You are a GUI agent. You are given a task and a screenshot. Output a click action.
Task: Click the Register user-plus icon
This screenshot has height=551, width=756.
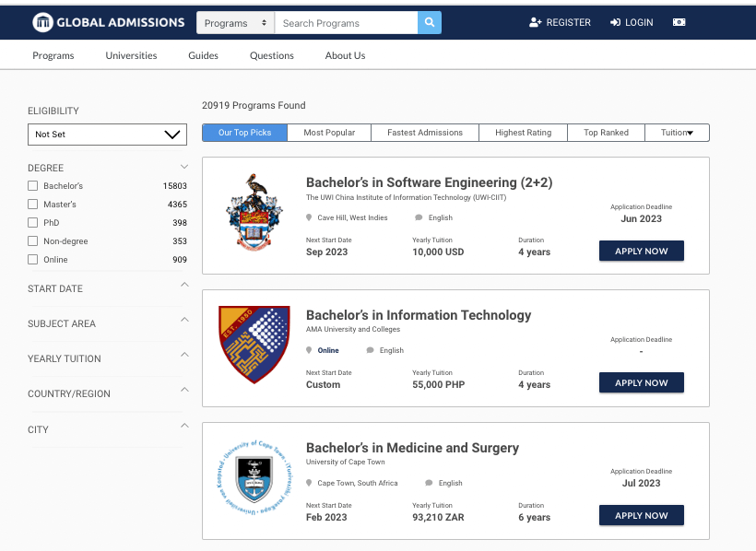click(535, 23)
